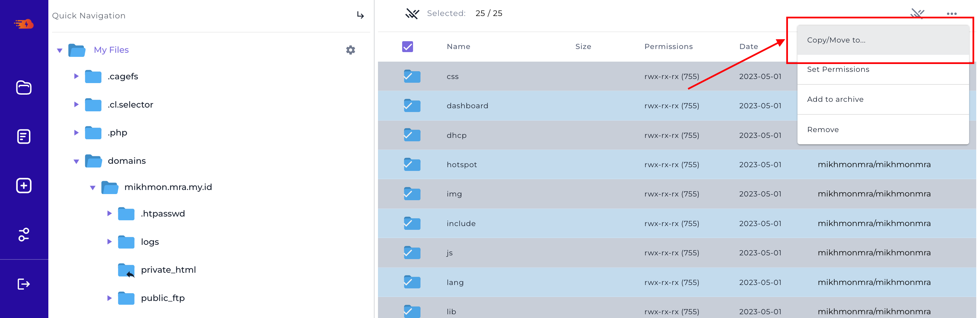980x318 pixels.
Task: Uncheck the dashboard folder row
Action: point(412,105)
